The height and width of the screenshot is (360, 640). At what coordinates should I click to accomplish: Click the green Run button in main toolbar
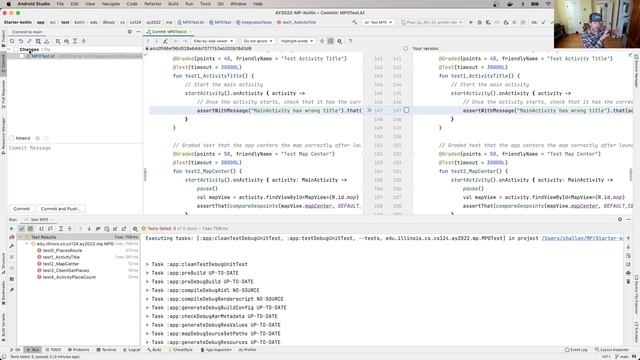pos(471,22)
